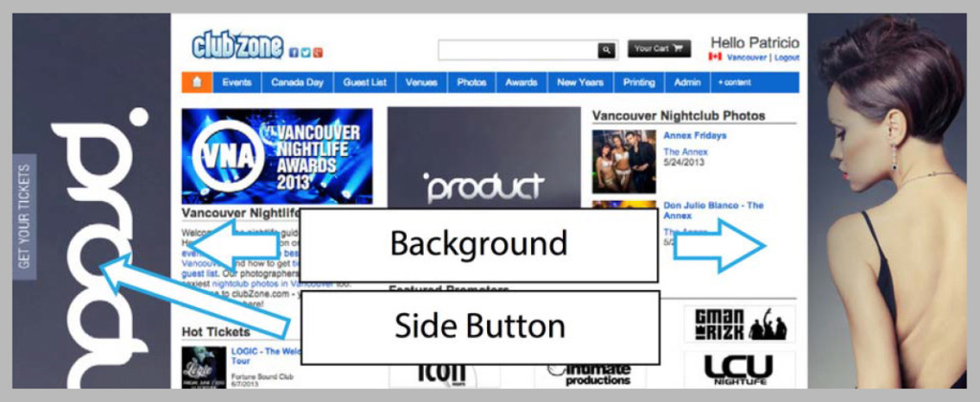
Task: Open Vancouver Nightlife Awards 2013 banner
Action: pyautogui.click(x=277, y=156)
